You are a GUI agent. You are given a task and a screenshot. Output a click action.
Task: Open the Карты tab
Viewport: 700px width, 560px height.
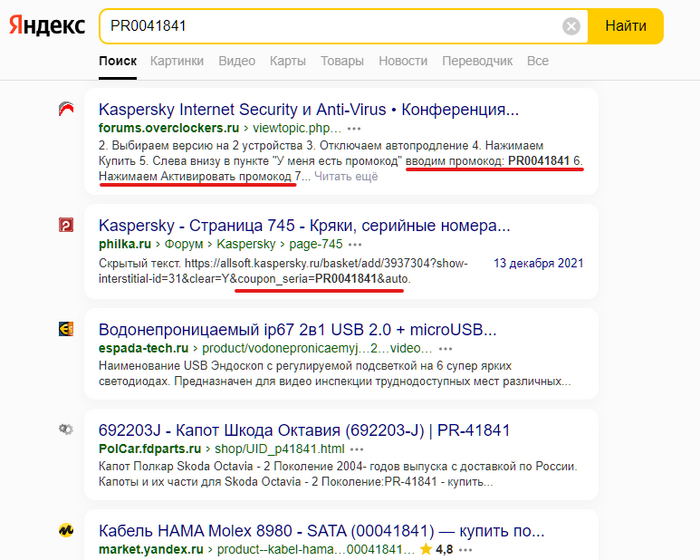click(x=287, y=61)
